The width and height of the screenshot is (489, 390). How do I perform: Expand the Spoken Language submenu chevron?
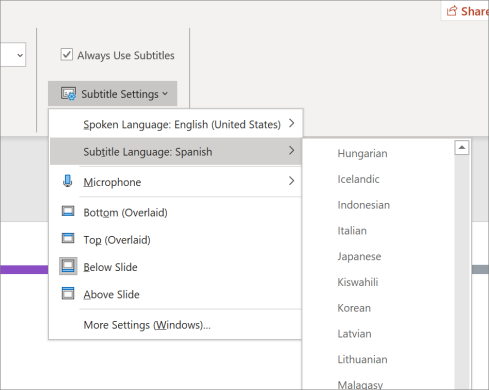pyautogui.click(x=292, y=123)
